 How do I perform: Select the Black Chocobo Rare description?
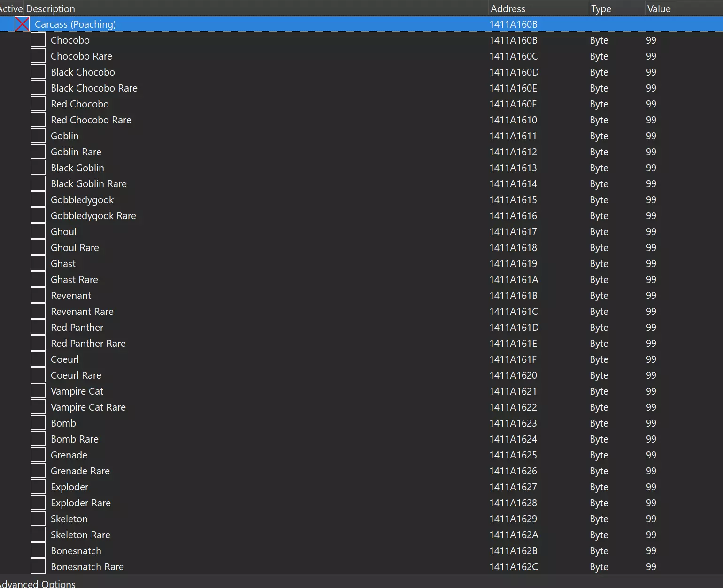pyautogui.click(x=94, y=88)
